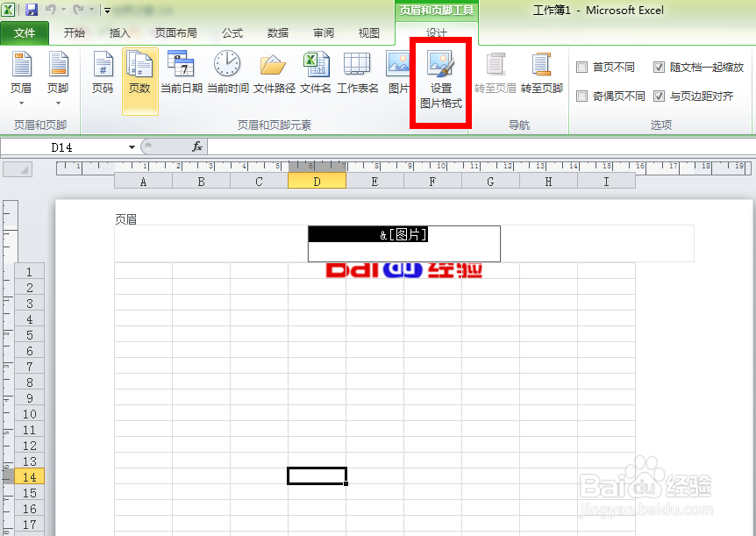The image size is (756, 536).
Task: Select row 17 header
Action: point(30,525)
